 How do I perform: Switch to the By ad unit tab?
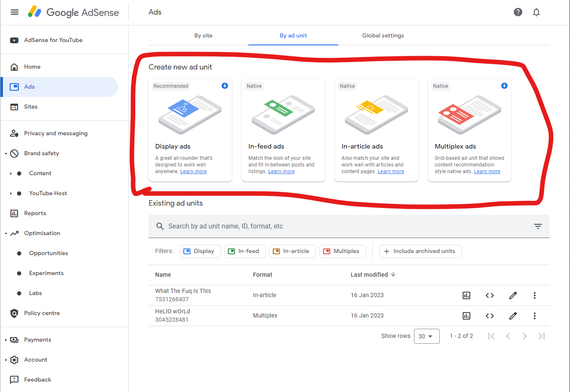[293, 35]
